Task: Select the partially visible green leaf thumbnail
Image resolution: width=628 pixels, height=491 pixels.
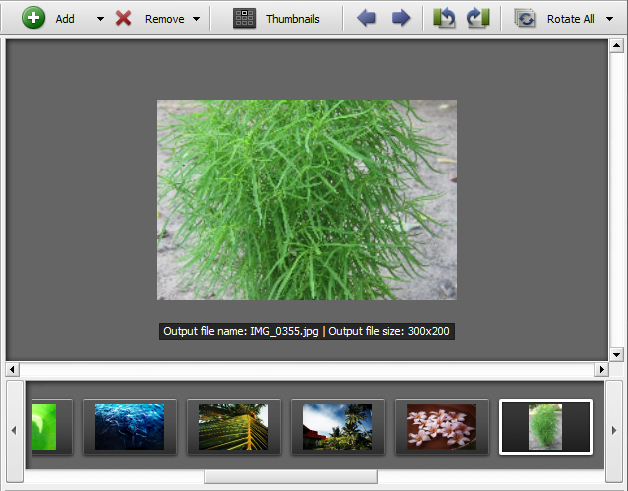Action: 51,427
